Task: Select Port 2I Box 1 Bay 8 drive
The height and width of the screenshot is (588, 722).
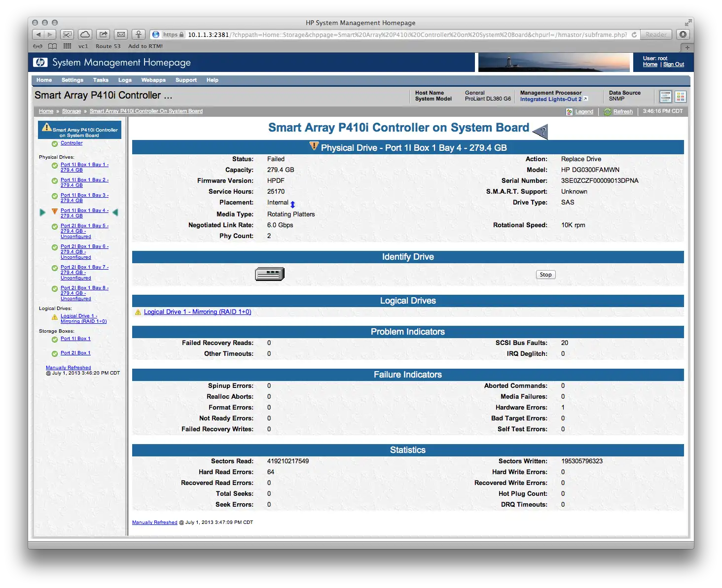Action: click(84, 293)
